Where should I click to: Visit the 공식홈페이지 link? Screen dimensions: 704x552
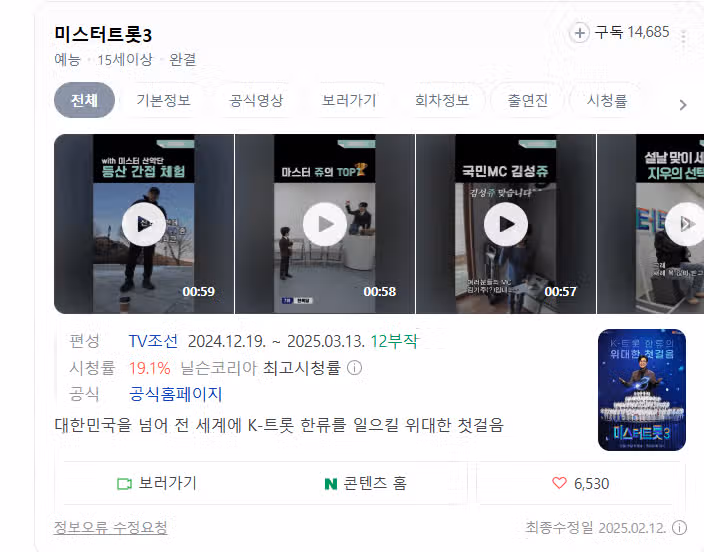click(x=176, y=394)
